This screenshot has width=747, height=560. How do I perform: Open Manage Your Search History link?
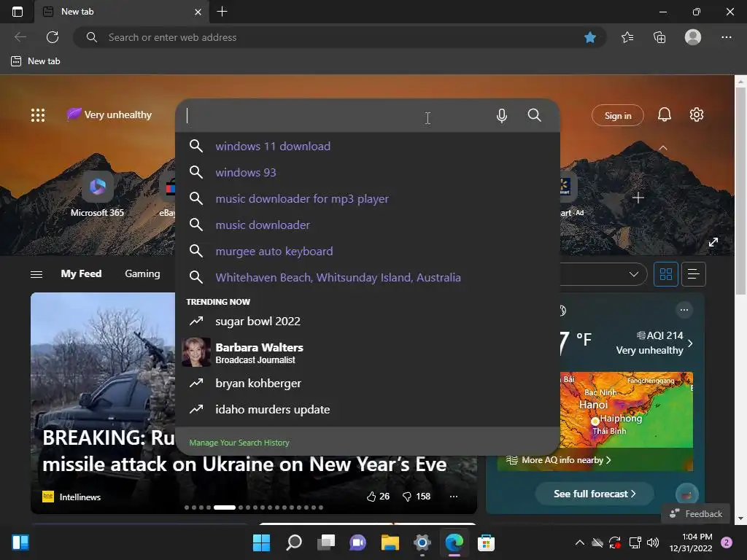(x=239, y=443)
